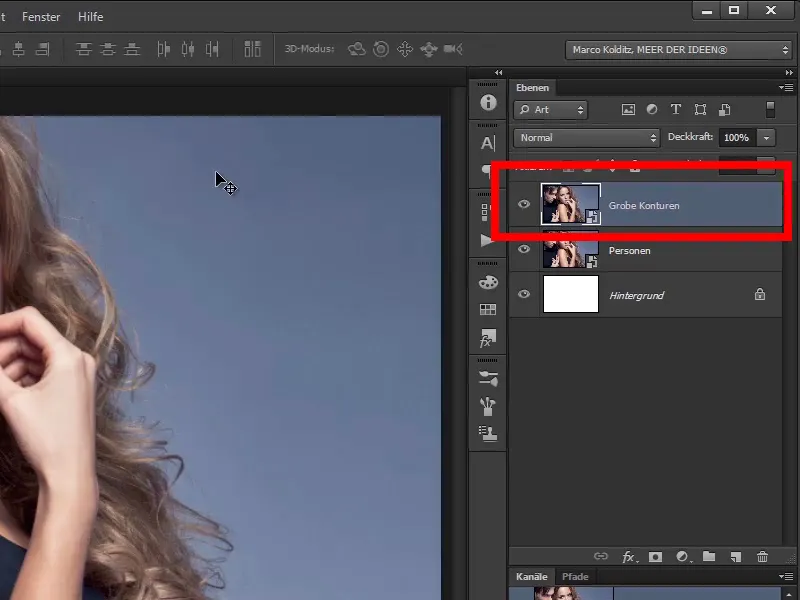Select Personen layer thumbnail

click(570, 249)
